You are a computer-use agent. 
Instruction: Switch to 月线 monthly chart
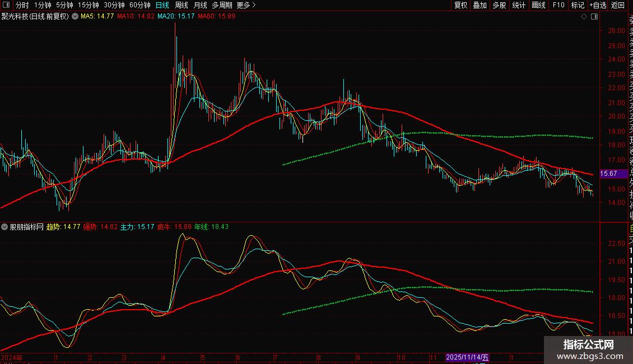pyautogui.click(x=200, y=5)
